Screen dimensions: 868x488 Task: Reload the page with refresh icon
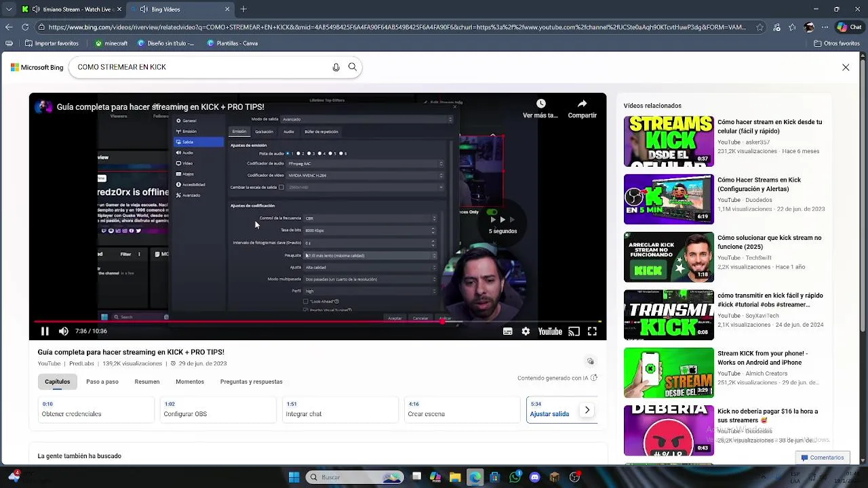tap(25, 27)
